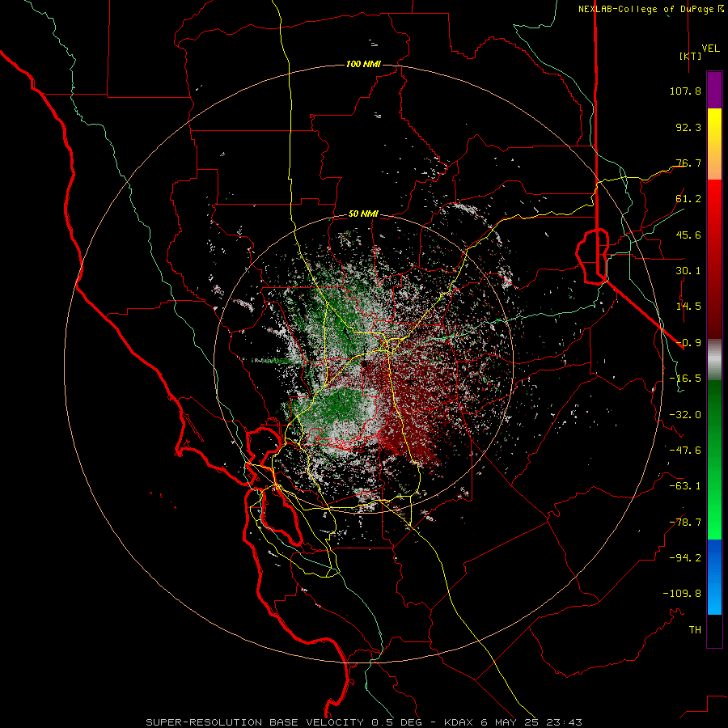
Task: Click the 30.1 velocity scale value
Action: (x=688, y=271)
